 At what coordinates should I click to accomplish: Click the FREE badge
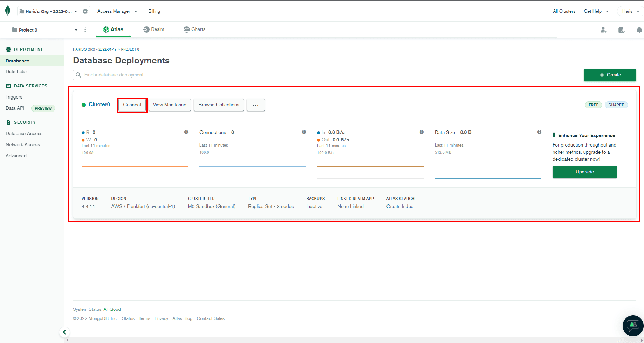pos(594,105)
